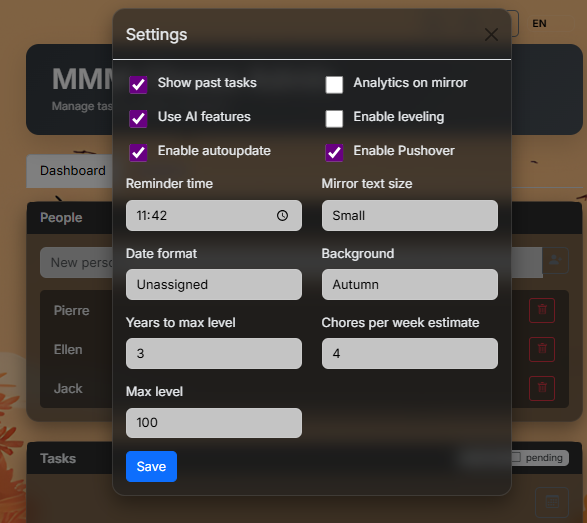The image size is (587, 523).
Task: Close the Settings dialog with X
Action: coord(491,35)
